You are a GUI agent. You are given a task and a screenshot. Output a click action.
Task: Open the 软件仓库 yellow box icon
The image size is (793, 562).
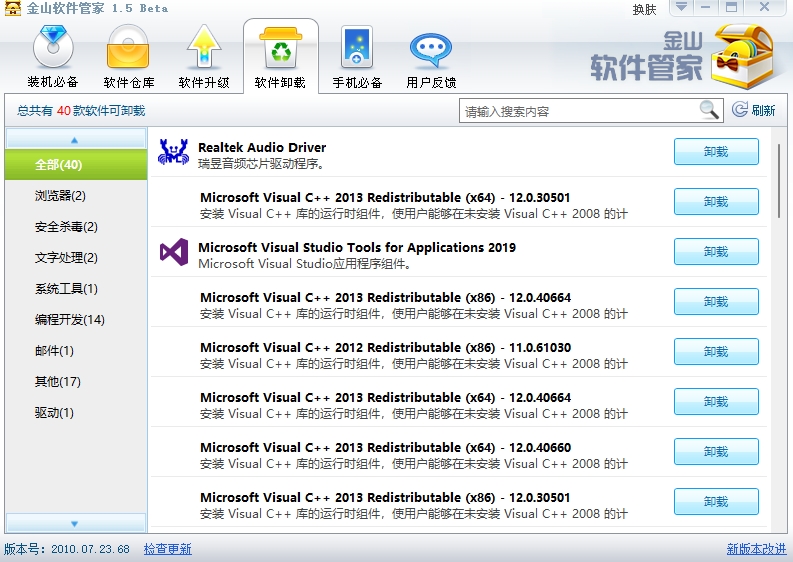tap(128, 48)
